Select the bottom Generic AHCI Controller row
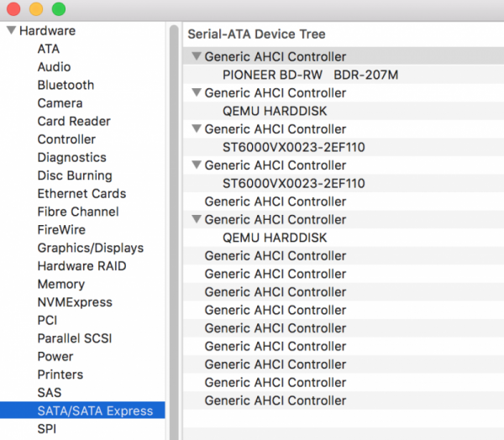 (275, 401)
